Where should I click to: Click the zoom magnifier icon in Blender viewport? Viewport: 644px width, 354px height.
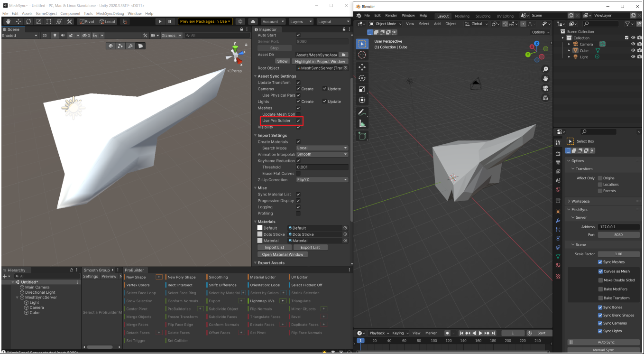(546, 69)
